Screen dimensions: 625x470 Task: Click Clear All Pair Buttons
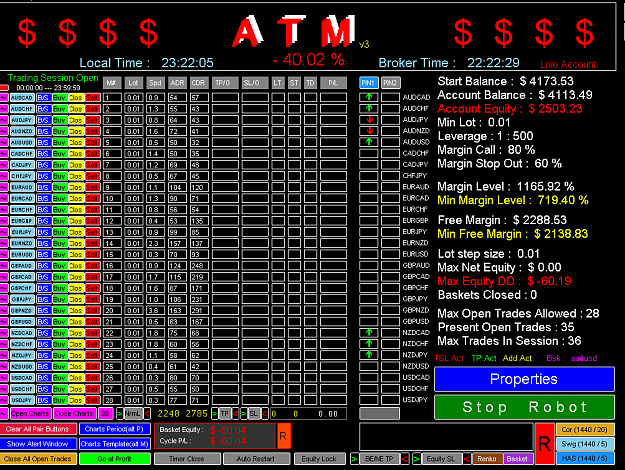pos(37,429)
